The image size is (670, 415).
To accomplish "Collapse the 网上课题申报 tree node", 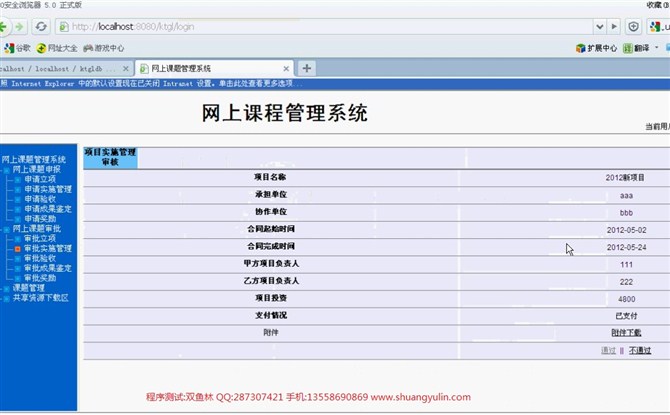I will [x=6, y=170].
